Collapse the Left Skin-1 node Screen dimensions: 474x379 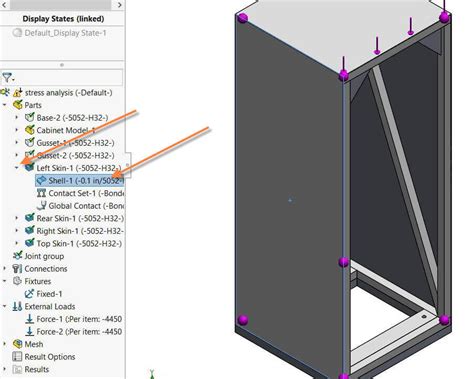(17, 168)
